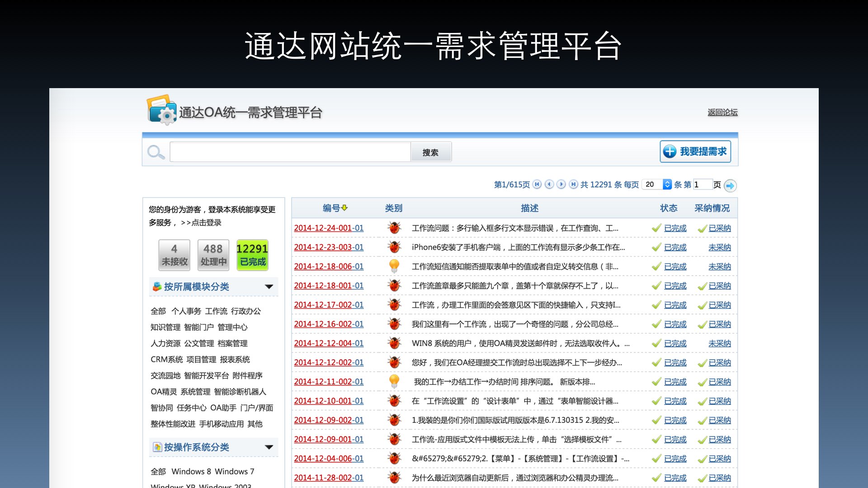This screenshot has height=488, width=868.
Task: Open requirement 2014-12-09-001-01 link
Action: 329,439
